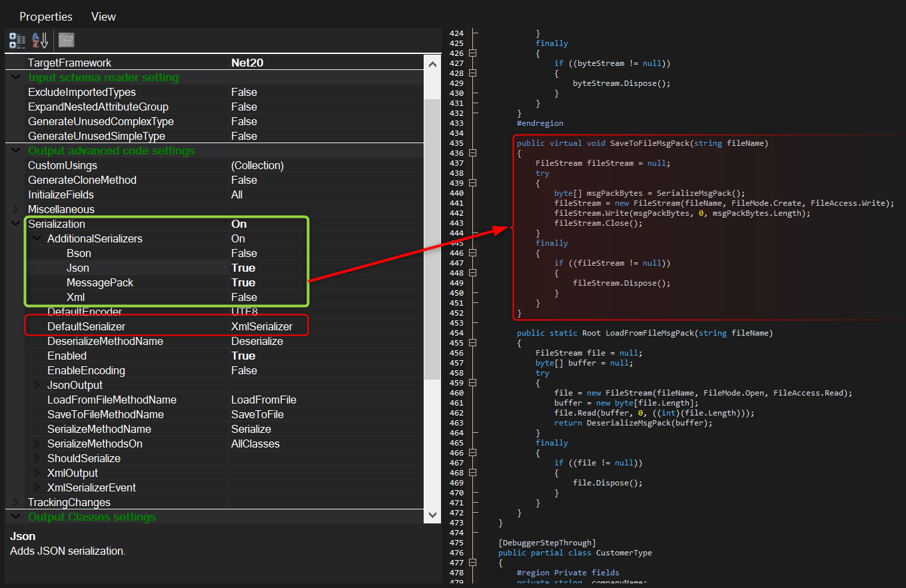Screen dimensions: 906x588
Task: Click the False value of EnableEncoding
Action: pyautogui.click(x=244, y=371)
